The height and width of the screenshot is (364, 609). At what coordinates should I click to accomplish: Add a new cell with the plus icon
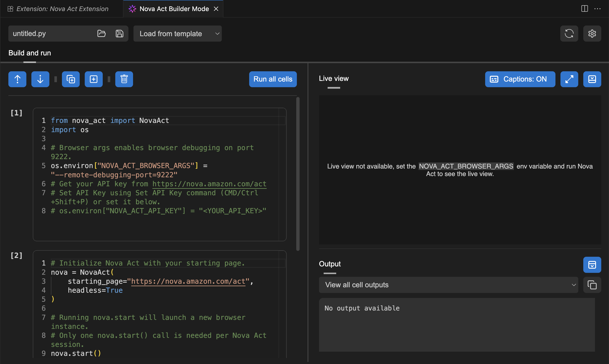point(94,79)
